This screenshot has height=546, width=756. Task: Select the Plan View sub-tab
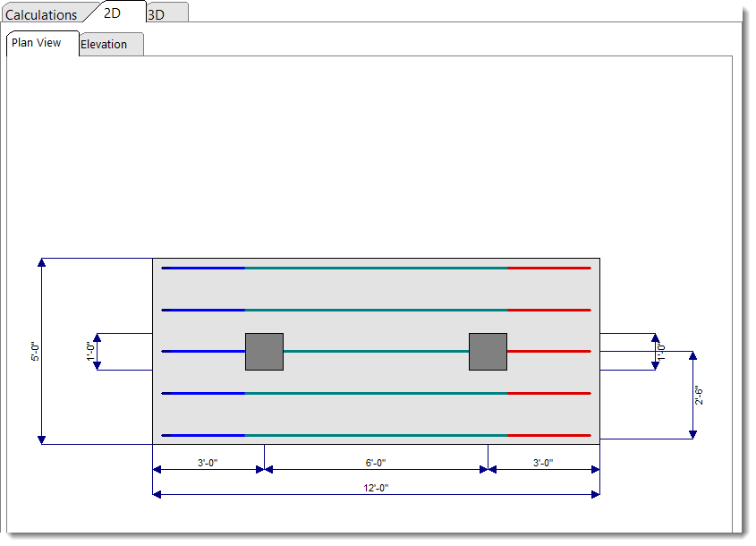[37, 43]
